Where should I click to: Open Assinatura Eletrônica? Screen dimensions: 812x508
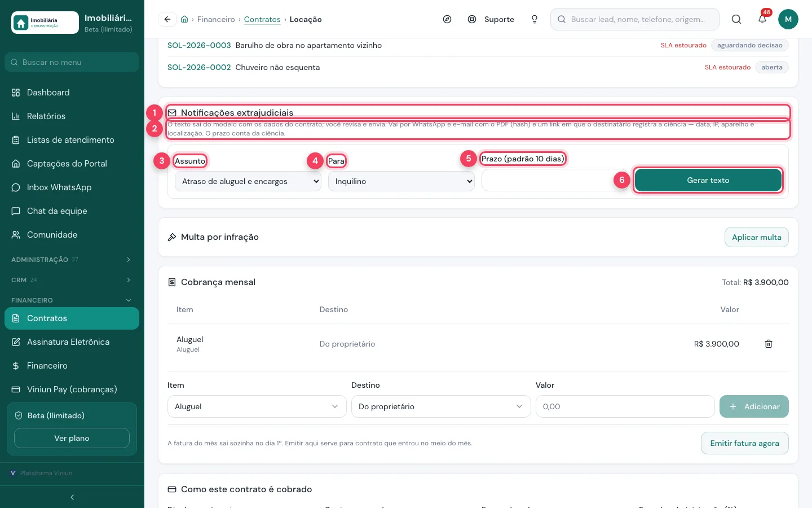[72, 342]
